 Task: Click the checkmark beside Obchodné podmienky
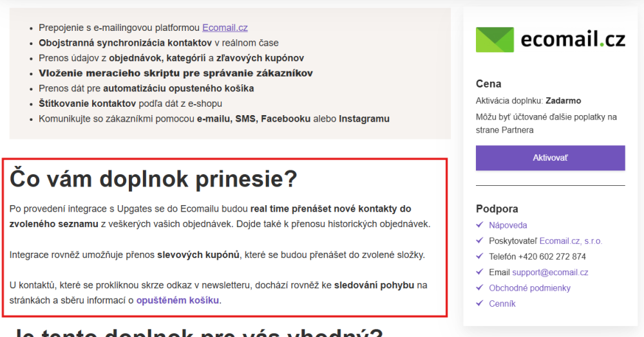tap(479, 287)
